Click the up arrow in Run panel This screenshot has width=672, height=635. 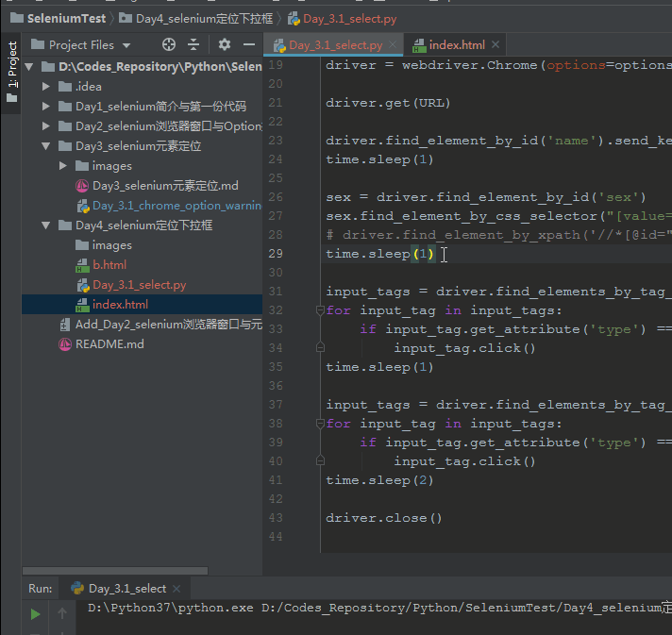62,613
